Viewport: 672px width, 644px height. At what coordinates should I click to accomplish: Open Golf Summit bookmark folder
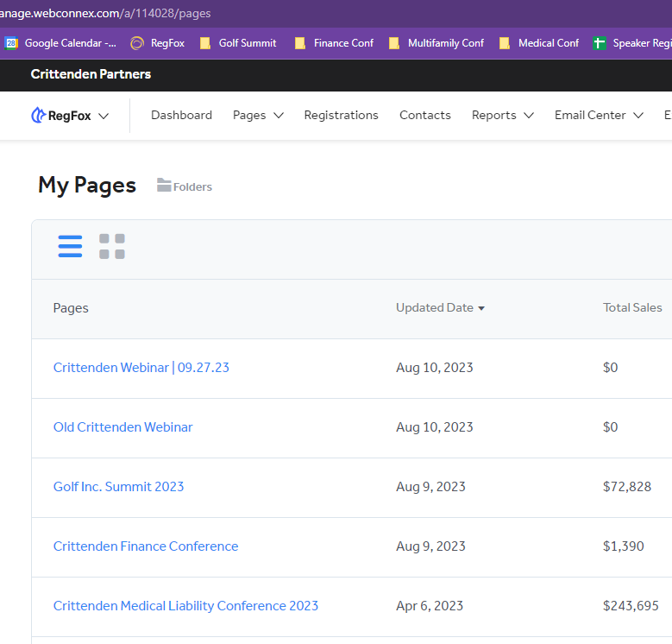(x=238, y=43)
